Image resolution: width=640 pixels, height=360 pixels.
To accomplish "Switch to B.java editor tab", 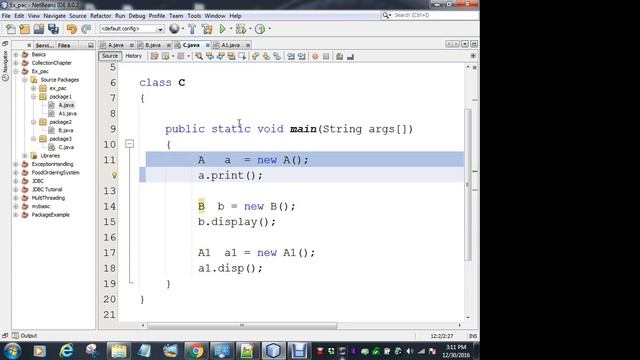I will (153, 45).
